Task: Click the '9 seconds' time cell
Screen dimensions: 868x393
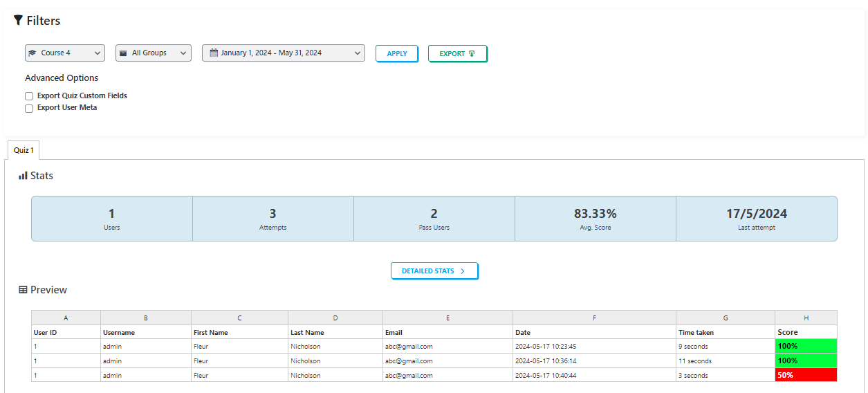Action: [x=726, y=347]
